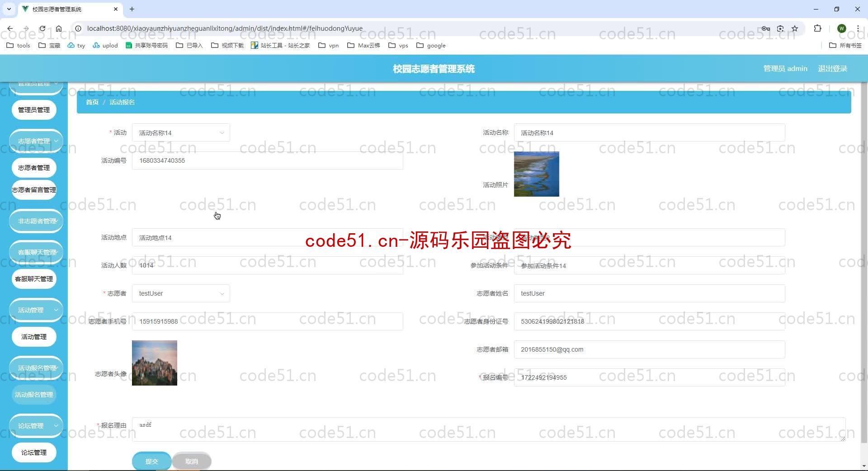Close the 校园志愿者管理系统 tab
The image size is (868, 471).
click(x=116, y=9)
